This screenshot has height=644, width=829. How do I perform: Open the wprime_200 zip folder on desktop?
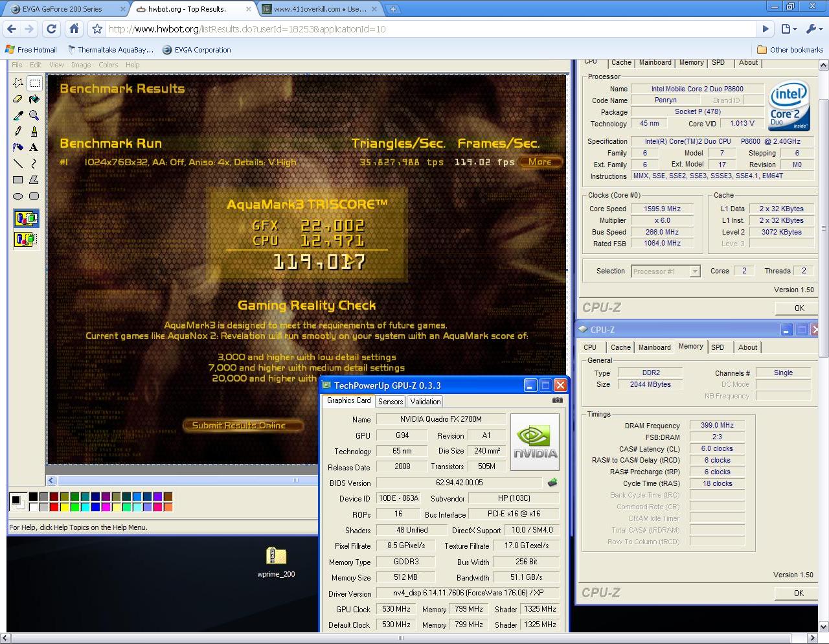276,562
